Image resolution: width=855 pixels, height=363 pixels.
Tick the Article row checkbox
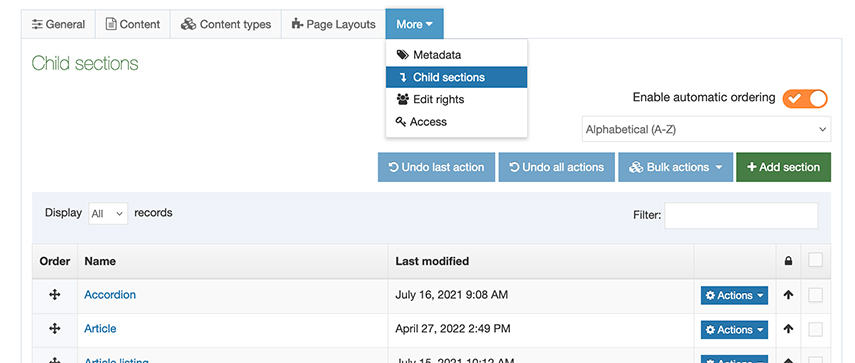(x=815, y=329)
